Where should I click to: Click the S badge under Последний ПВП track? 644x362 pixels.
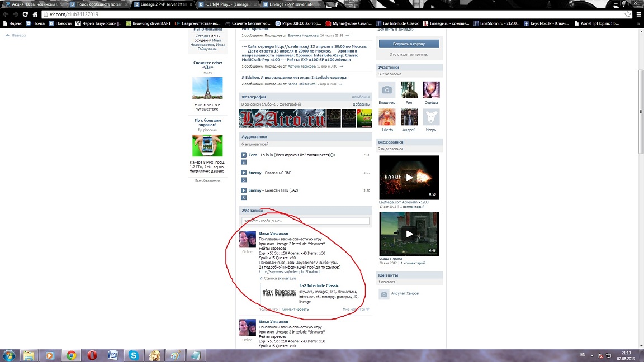[244, 180]
